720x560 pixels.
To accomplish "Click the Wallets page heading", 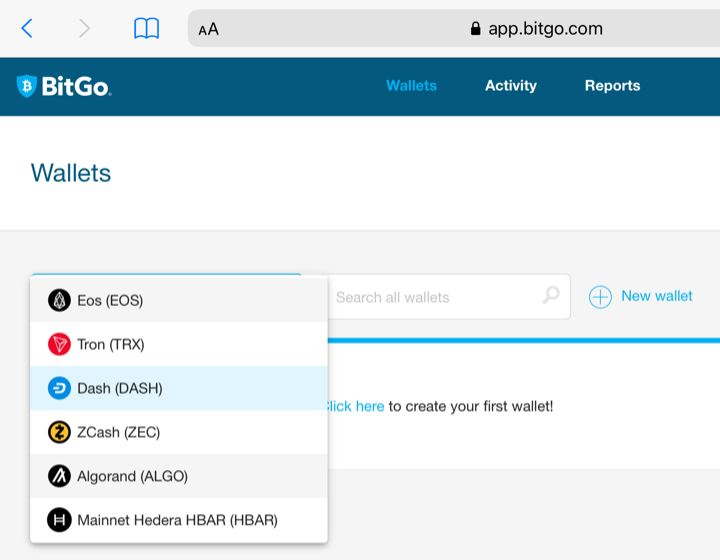I will pos(71,173).
